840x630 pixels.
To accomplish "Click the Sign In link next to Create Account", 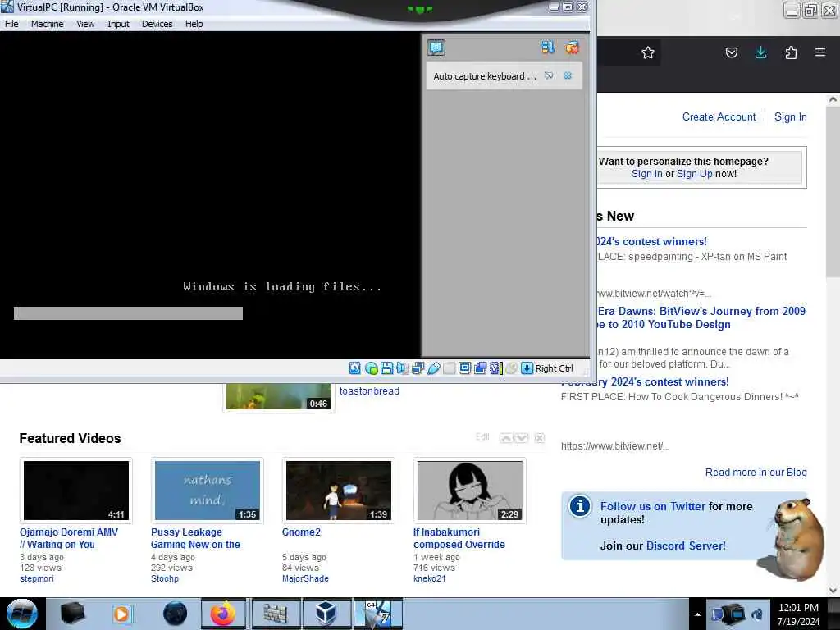I will click(790, 116).
